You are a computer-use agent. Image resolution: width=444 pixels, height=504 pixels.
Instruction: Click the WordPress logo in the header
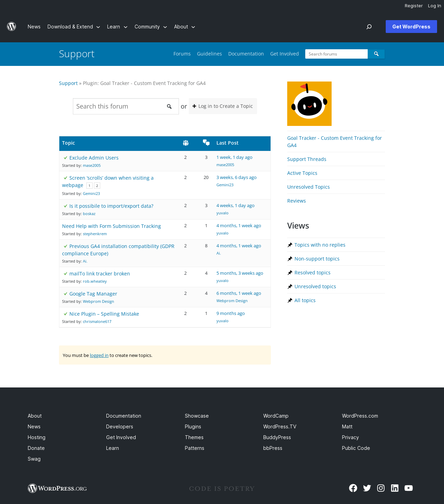click(x=11, y=26)
